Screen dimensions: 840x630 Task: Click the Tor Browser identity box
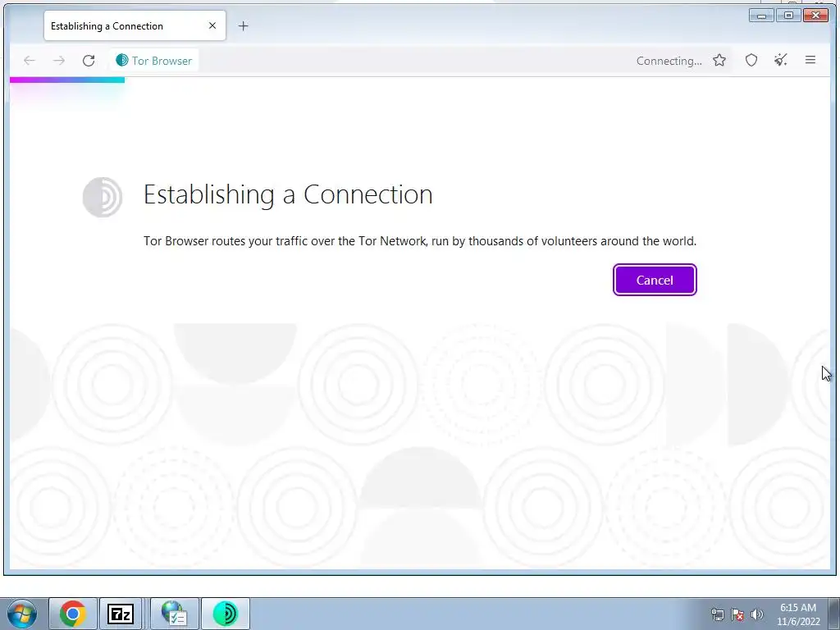[154, 61]
